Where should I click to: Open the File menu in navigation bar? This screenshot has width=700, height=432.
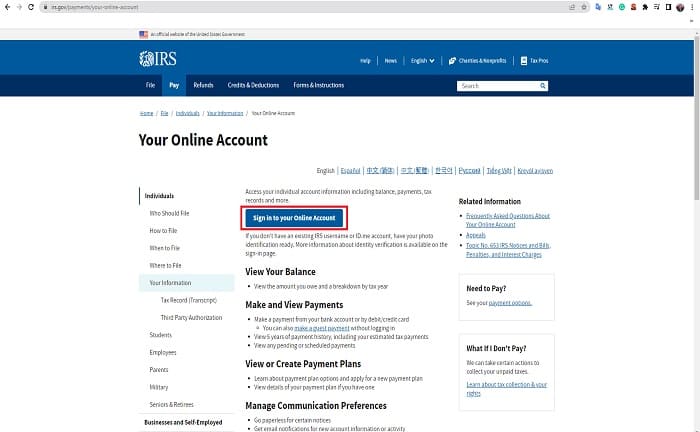tap(150, 85)
